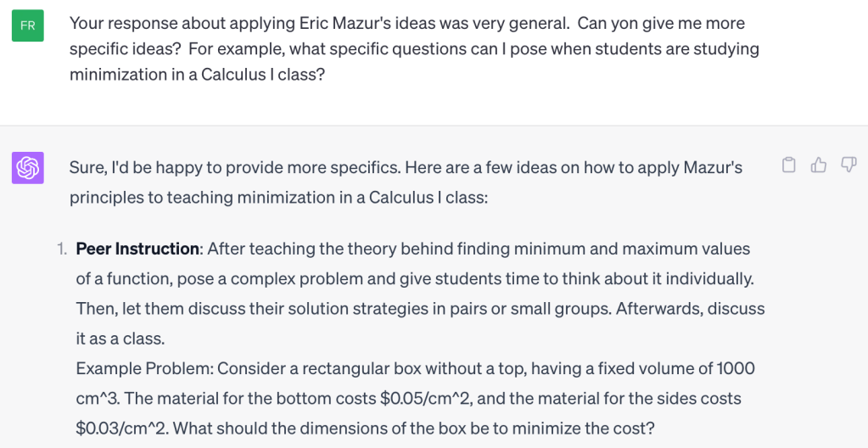The image size is (868, 448).
Task: Click the "1000" volume figure
Action: click(x=736, y=368)
